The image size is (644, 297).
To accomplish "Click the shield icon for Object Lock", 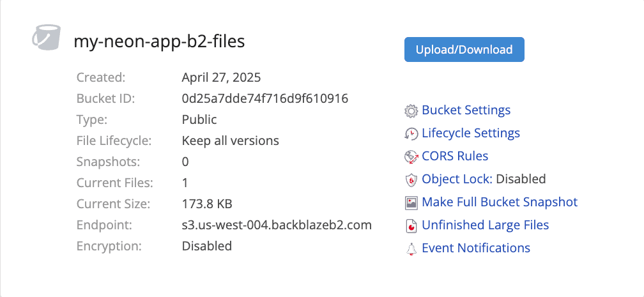I will pos(411,180).
